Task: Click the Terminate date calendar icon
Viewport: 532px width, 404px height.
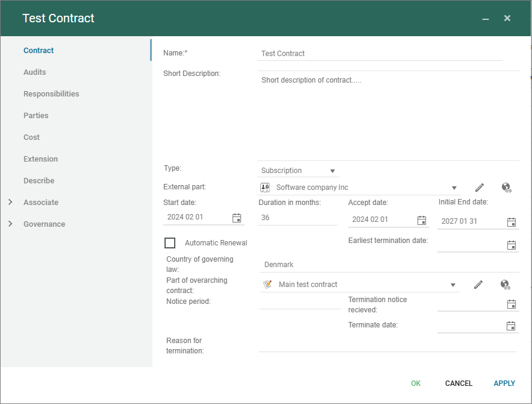Action: tap(511, 326)
